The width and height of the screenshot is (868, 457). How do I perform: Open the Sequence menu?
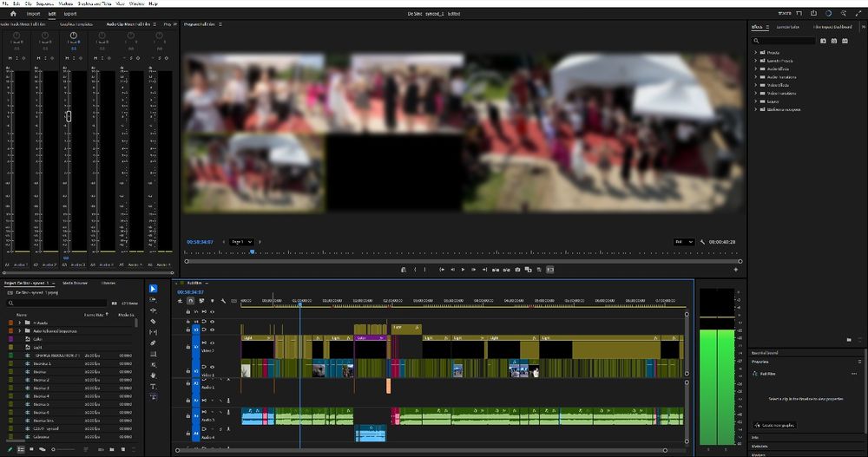pos(45,3)
